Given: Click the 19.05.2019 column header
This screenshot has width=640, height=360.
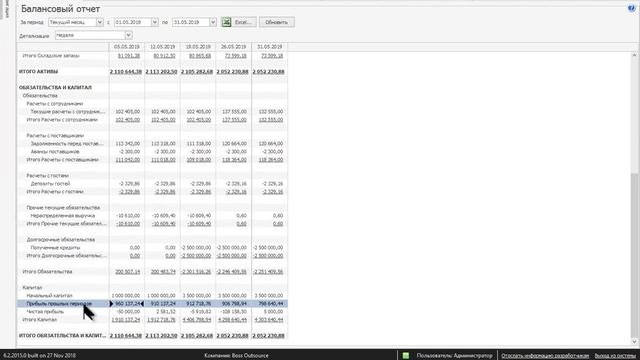Looking at the screenshot, I should tap(198, 47).
